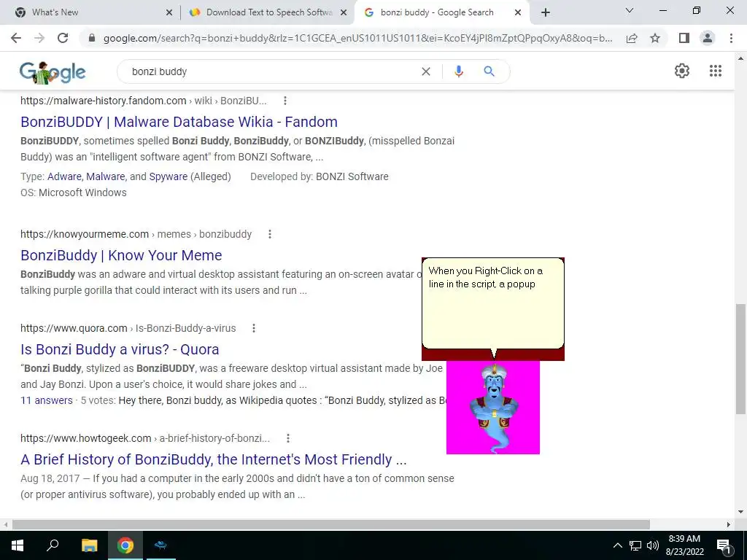
Task: Click the forward navigation arrow
Action: [39, 38]
